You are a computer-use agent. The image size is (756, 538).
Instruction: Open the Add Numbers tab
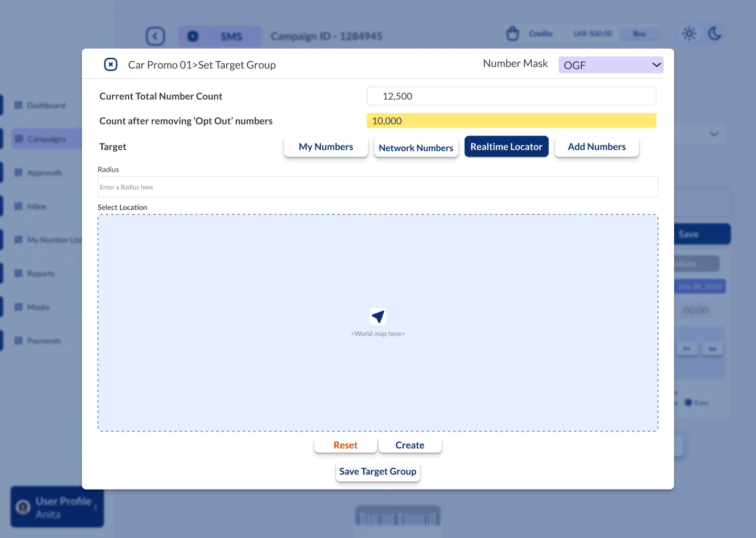(597, 147)
